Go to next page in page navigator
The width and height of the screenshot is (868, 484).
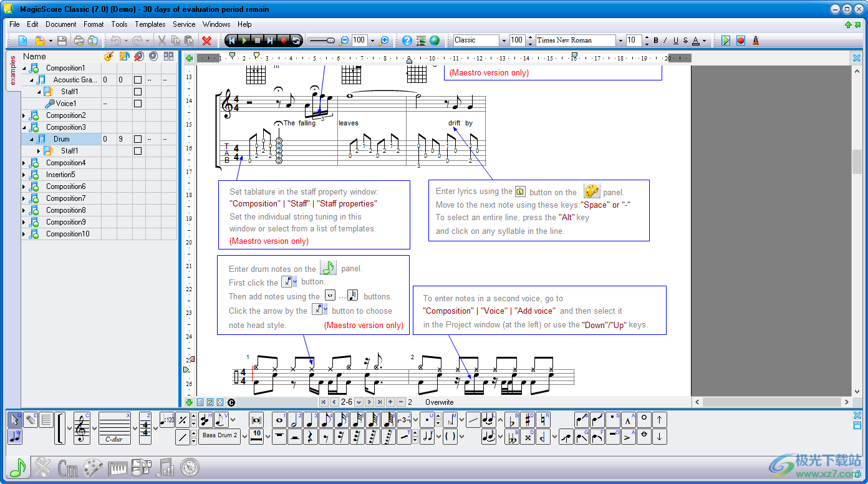(x=369, y=402)
